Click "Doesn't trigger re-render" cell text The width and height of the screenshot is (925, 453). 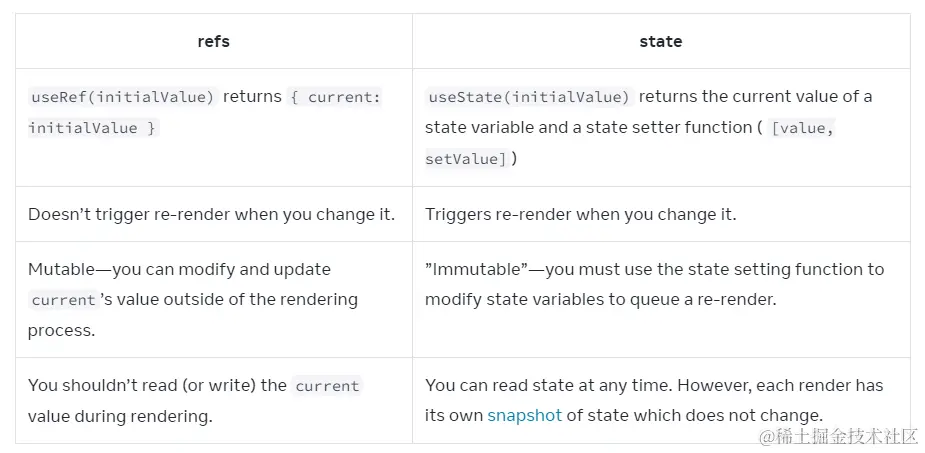[211, 214]
